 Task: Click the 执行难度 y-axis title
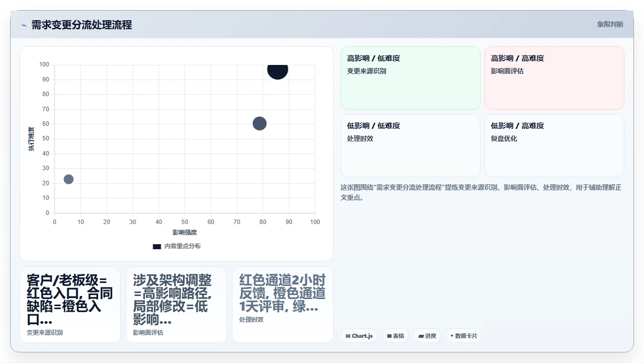click(x=31, y=139)
